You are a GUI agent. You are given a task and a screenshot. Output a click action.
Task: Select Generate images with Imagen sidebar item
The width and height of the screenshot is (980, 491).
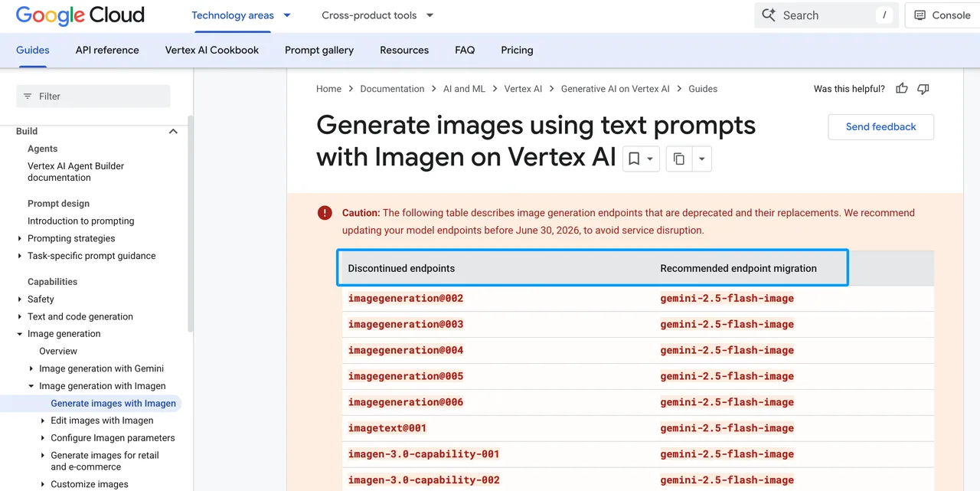(x=113, y=404)
